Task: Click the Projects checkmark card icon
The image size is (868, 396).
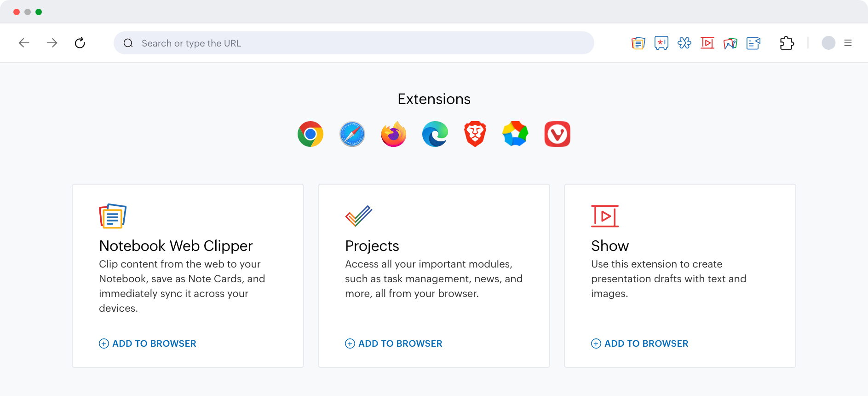Action: click(x=359, y=216)
